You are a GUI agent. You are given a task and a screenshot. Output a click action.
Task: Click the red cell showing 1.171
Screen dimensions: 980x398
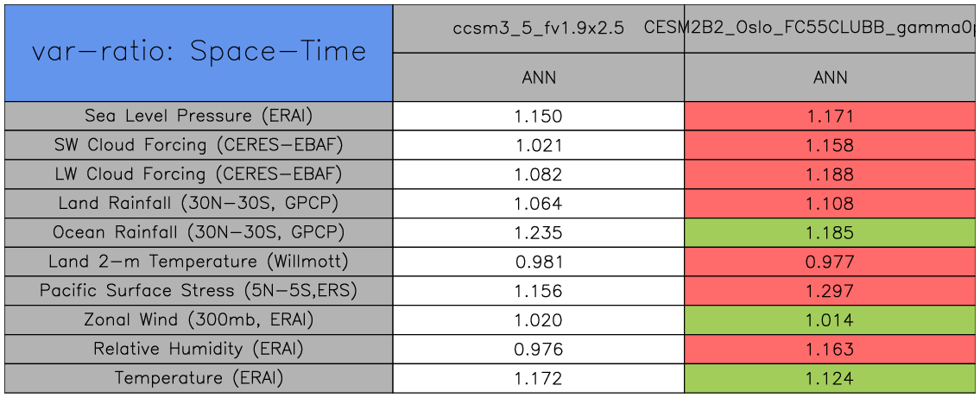(x=830, y=117)
